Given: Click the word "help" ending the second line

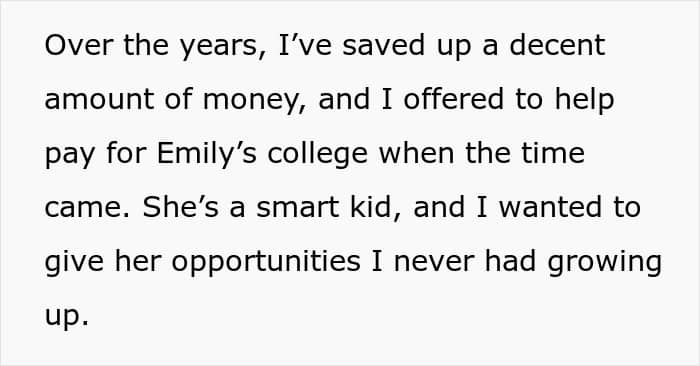Looking at the screenshot, I should coord(584,101).
